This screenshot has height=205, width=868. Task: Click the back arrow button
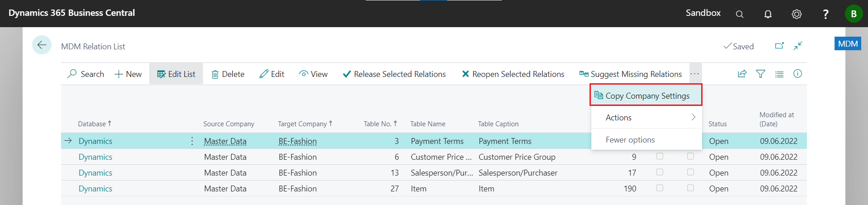[42, 45]
